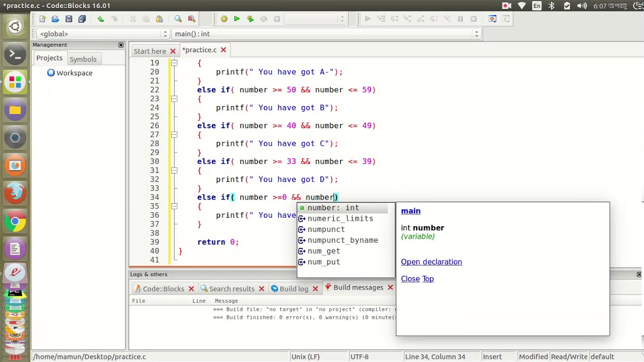Open Find with magnifier icon
Screen dimensions: 644x362
[x=178, y=19]
